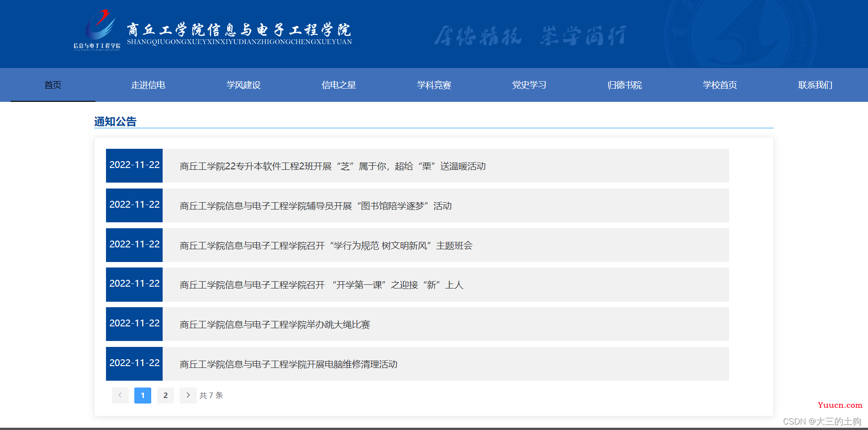Open the 开学第一课 notice
868x430 pixels.
[x=322, y=285]
